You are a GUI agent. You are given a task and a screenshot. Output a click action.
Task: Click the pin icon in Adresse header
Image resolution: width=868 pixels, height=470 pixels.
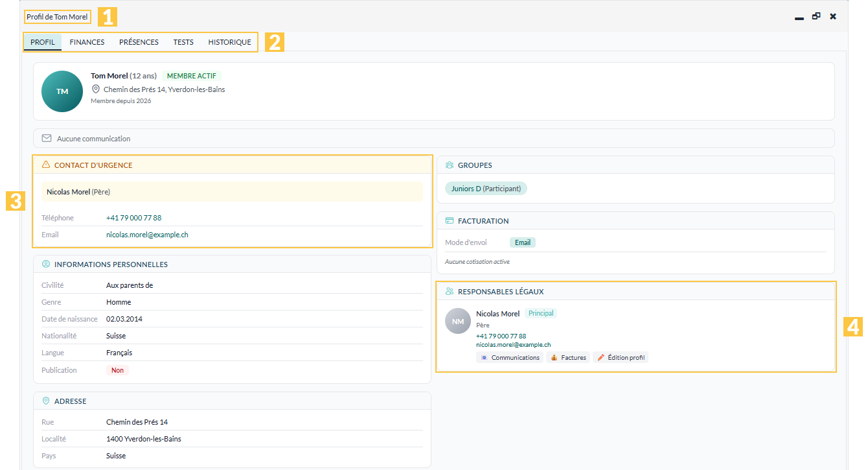(46, 401)
